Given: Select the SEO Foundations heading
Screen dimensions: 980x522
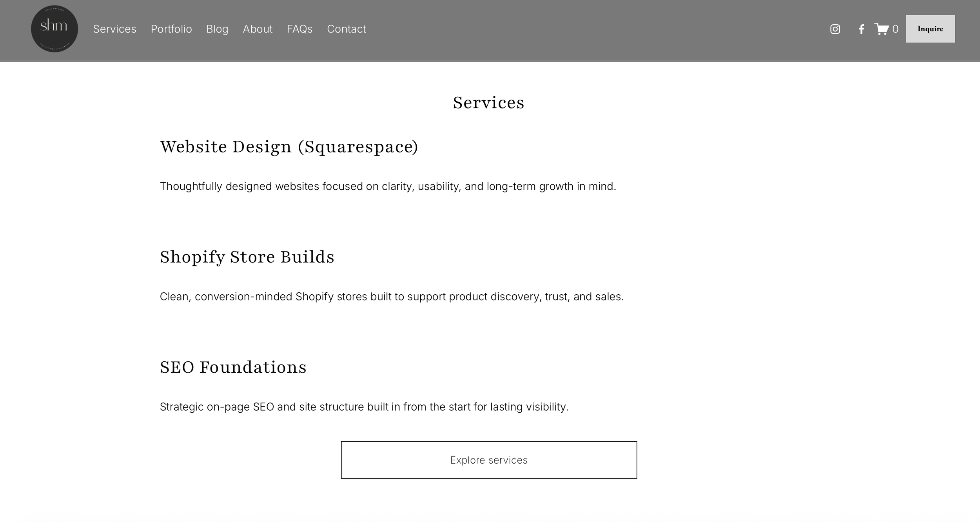Looking at the screenshot, I should click(233, 367).
